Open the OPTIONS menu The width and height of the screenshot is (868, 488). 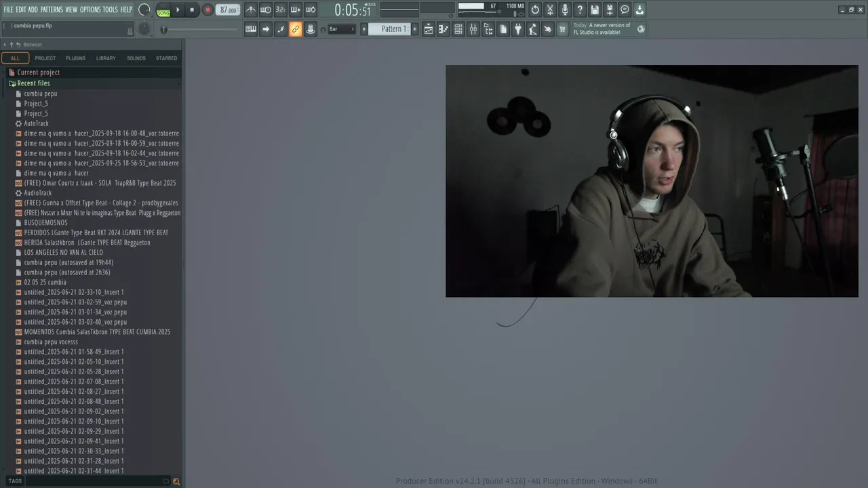point(90,9)
